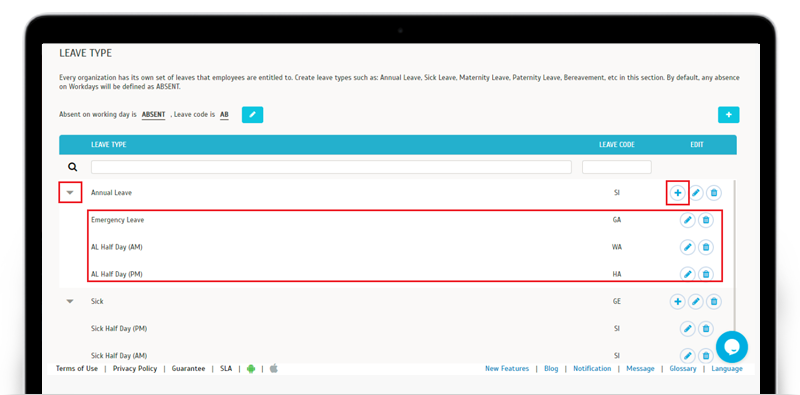The width and height of the screenshot is (800, 395).
Task: Open the chat support bubble
Action: point(732,347)
